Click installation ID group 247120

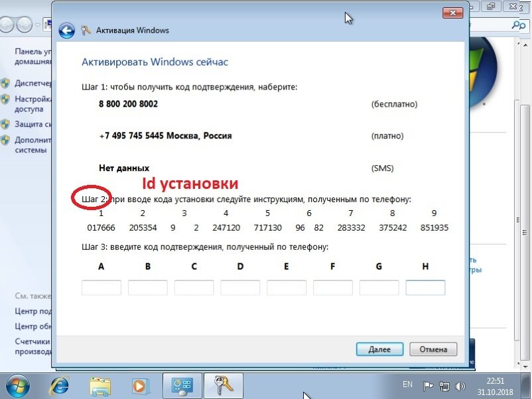[x=226, y=227]
